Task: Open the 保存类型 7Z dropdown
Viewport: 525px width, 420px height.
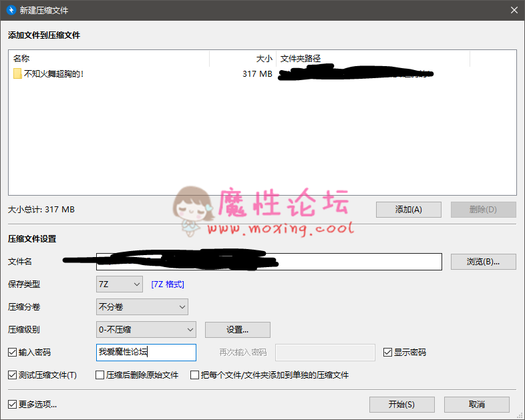Action: pyautogui.click(x=120, y=284)
